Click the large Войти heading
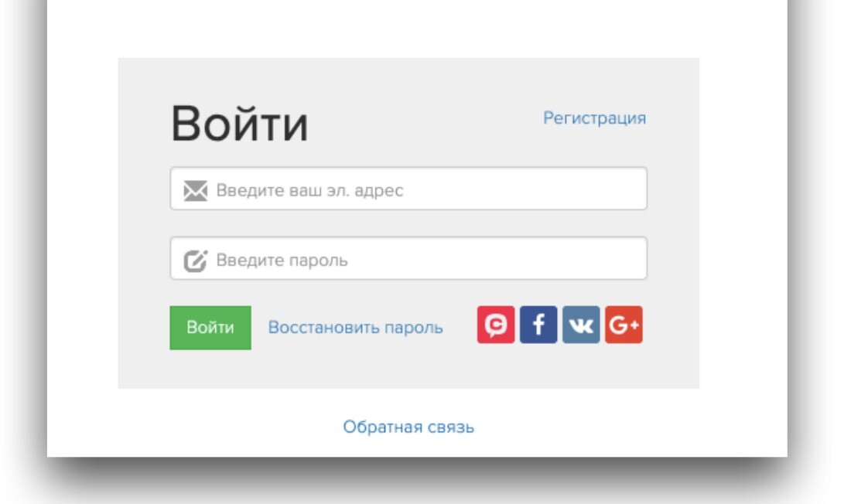851x504 pixels. [x=239, y=124]
